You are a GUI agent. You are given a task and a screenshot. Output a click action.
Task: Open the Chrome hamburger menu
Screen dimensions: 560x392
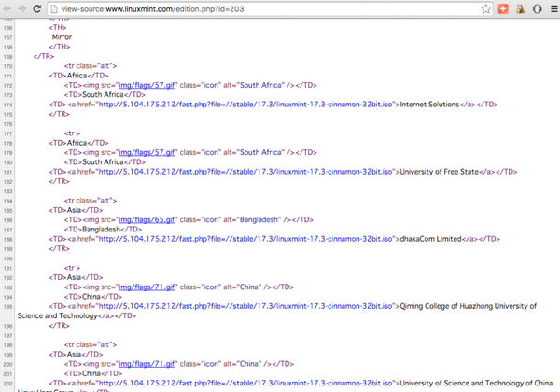(x=552, y=7)
